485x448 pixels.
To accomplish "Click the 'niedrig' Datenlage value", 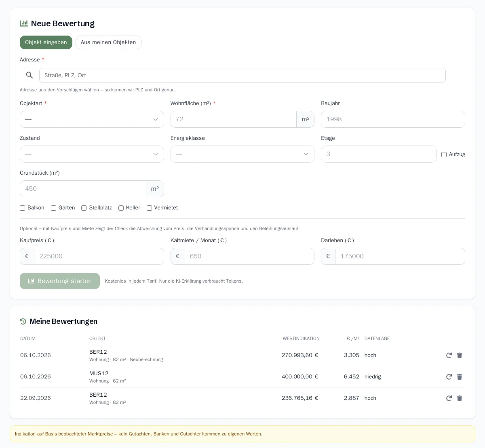I will click(373, 377).
